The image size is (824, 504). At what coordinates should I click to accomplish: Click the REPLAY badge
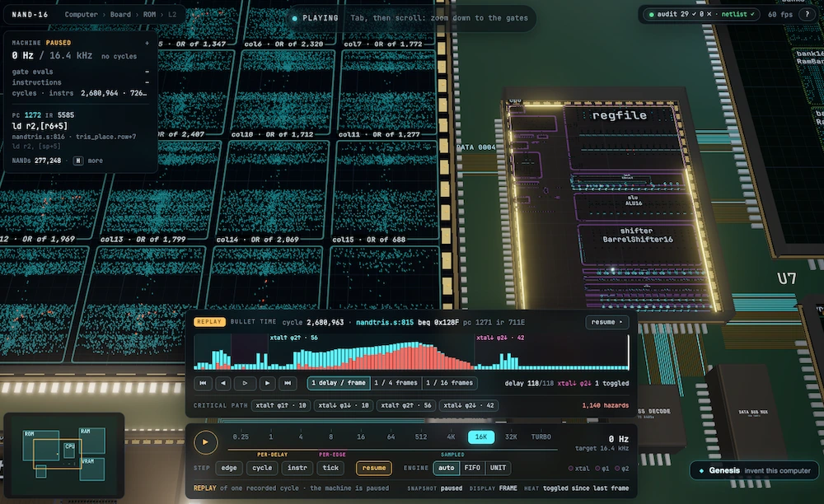(x=209, y=322)
